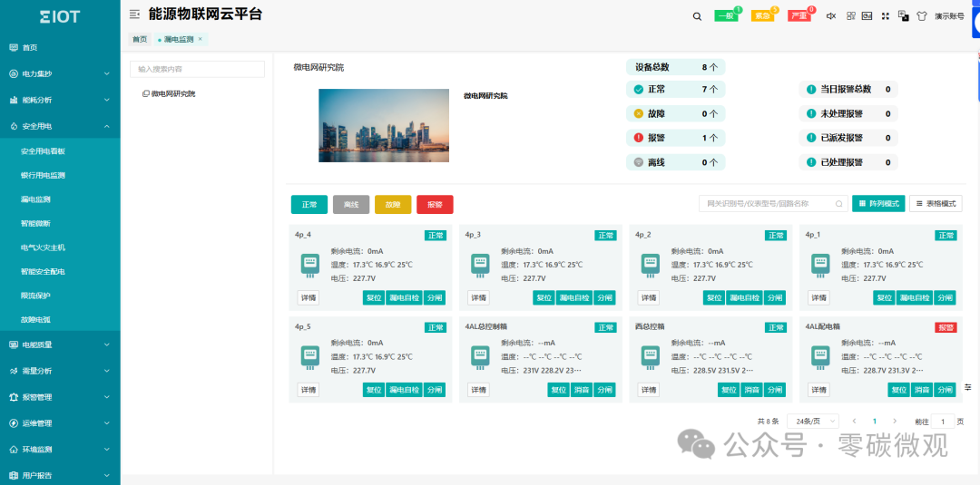Focus the 输入搜索内容 tree search box
This screenshot has width=980, height=485.
(197, 69)
